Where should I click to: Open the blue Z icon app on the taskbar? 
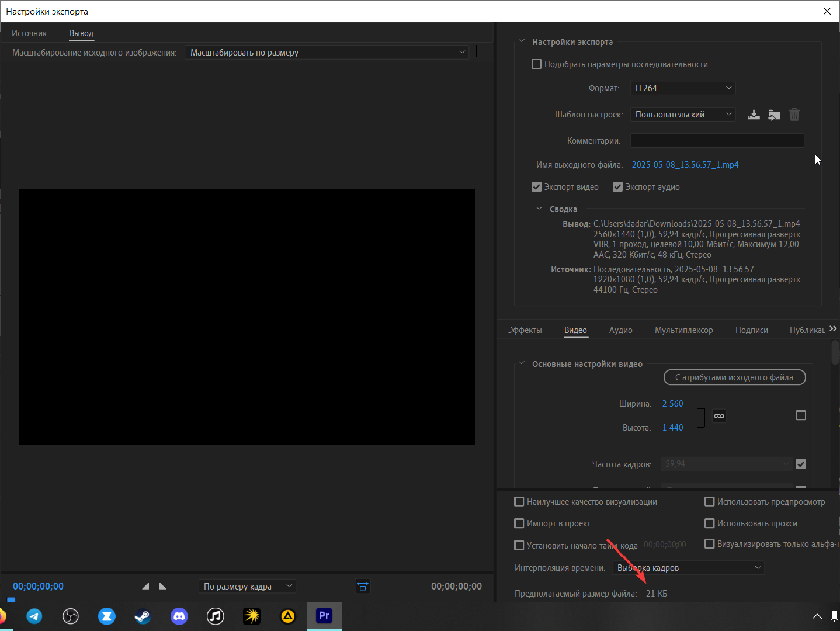[107, 616]
